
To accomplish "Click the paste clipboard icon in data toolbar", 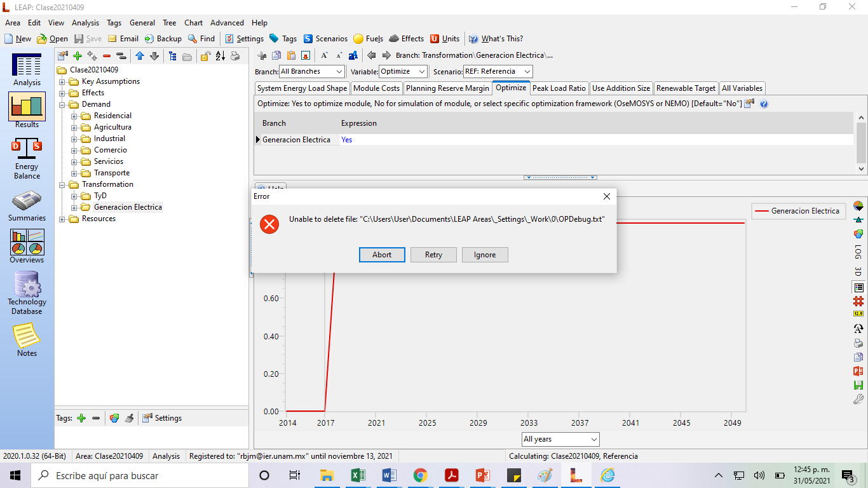I will click(x=291, y=55).
